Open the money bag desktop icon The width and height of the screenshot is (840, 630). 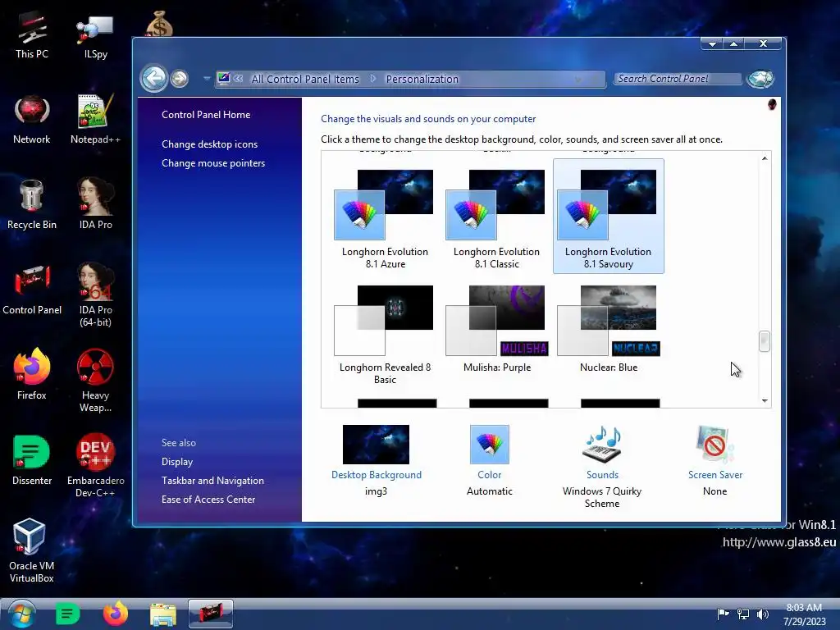(159, 24)
